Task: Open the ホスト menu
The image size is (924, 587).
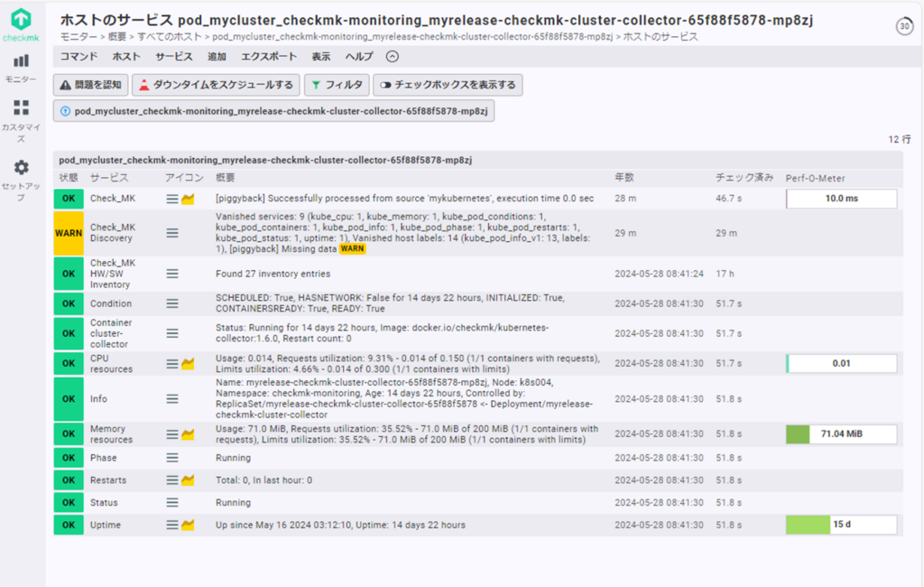Action: (126, 57)
